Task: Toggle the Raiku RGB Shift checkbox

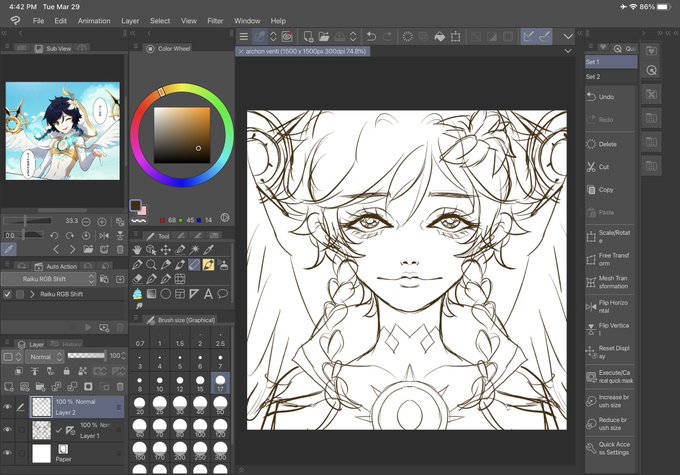Action: point(7,294)
